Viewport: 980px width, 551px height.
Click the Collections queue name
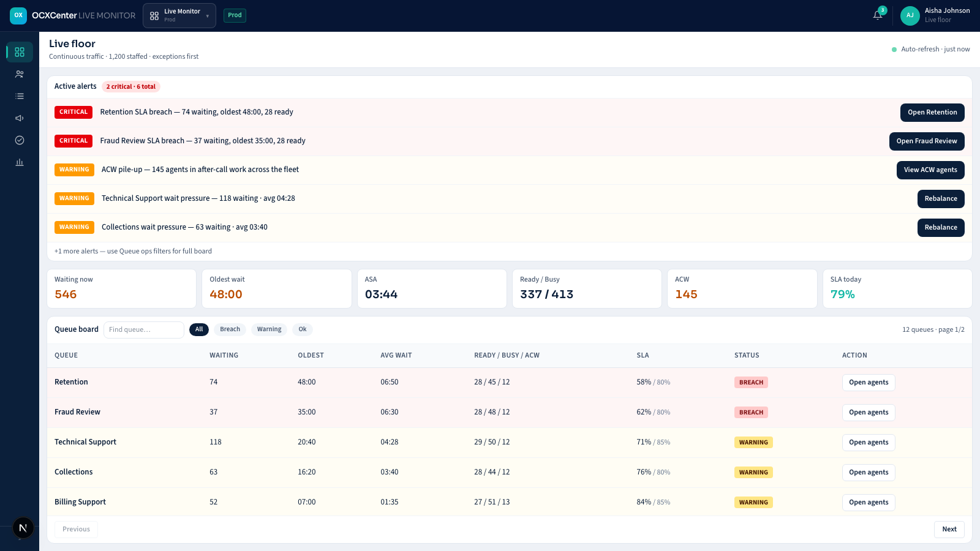coord(73,472)
